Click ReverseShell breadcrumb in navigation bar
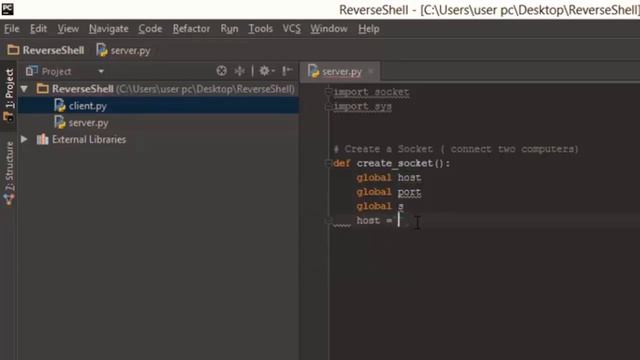 pos(46,50)
